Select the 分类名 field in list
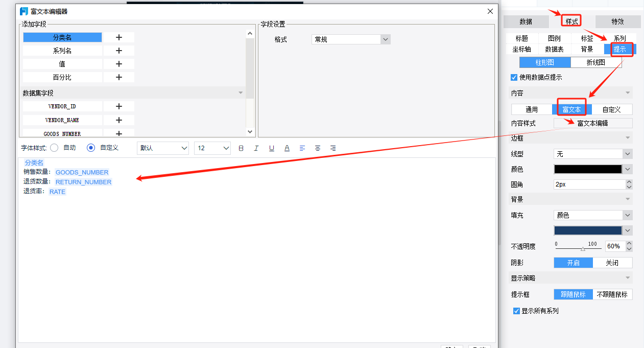The height and width of the screenshot is (348, 644). tap(62, 37)
